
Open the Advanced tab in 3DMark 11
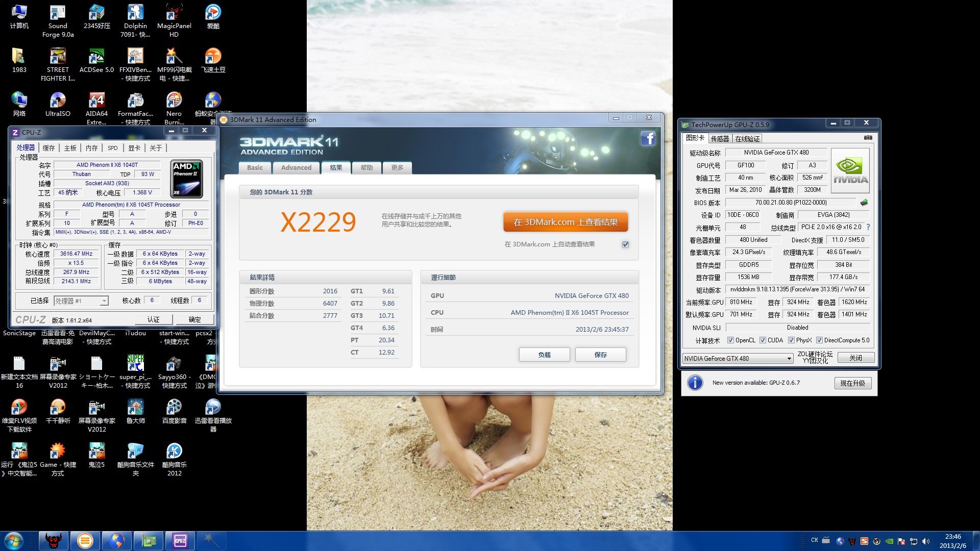click(296, 168)
